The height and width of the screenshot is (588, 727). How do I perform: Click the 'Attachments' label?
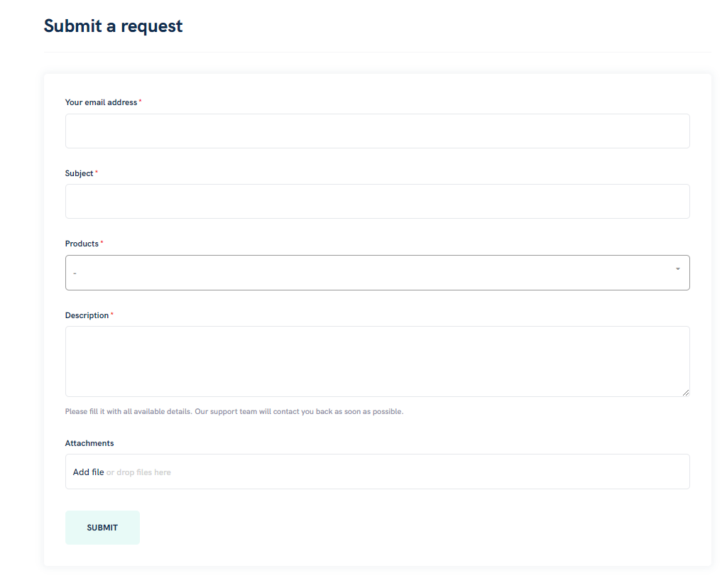[x=89, y=443]
